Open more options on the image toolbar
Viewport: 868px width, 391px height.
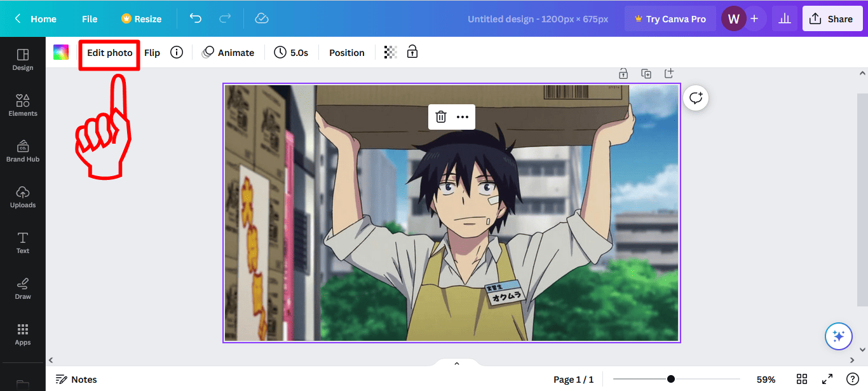(x=463, y=116)
